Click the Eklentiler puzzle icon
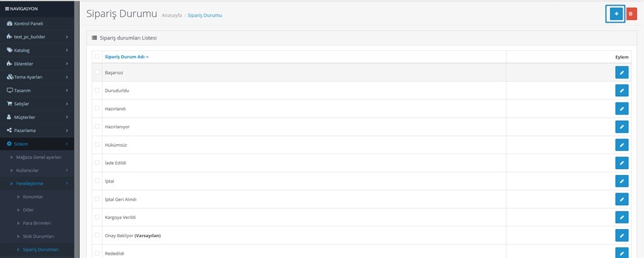This screenshot has height=258, width=644. pos(9,64)
